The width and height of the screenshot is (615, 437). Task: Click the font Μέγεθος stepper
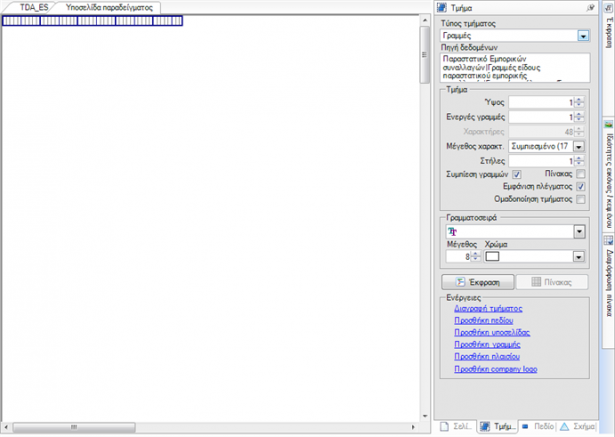pyautogui.click(x=475, y=257)
